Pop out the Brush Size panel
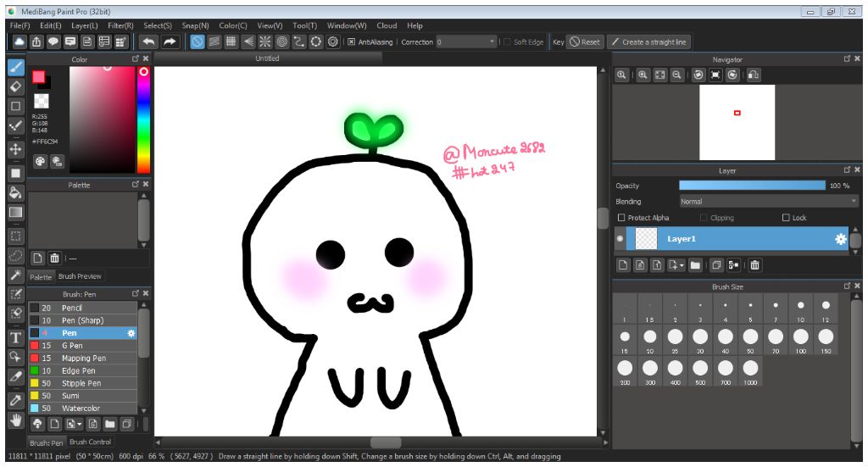Image resolution: width=868 pixels, height=467 pixels. pos(847,286)
